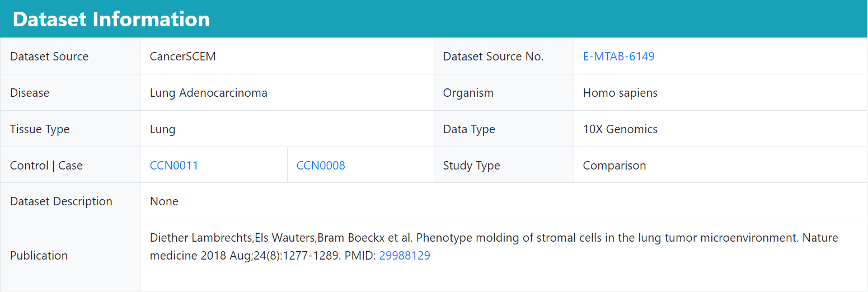Click the Lung Adenocarcinoma disease value

(x=209, y=93)
